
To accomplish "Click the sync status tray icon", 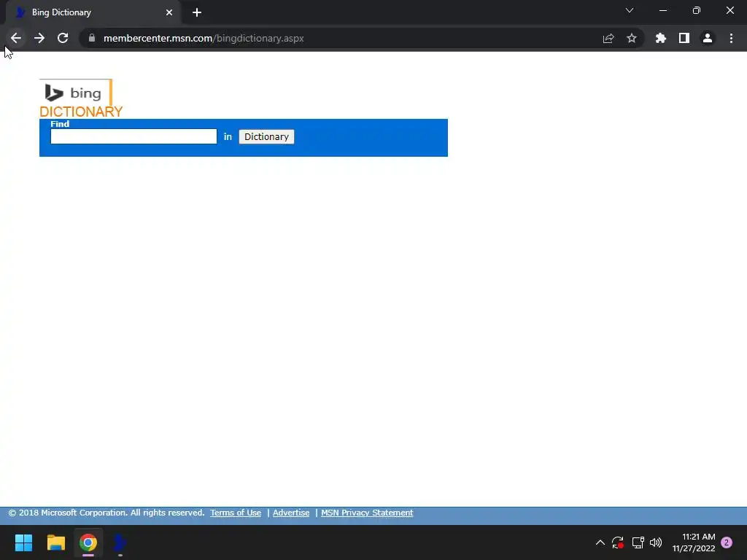I will pyautogui.click(x=618, y=542).
